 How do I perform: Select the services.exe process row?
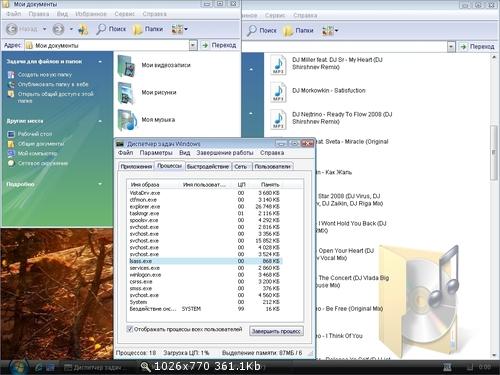click(205, 268)
